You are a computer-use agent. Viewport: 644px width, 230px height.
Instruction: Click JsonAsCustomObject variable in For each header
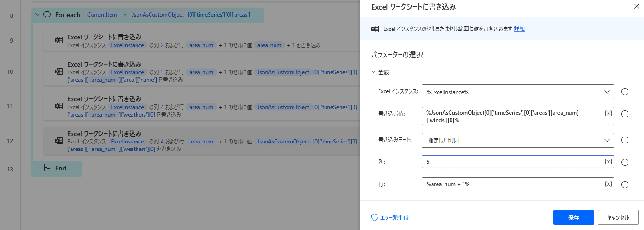pos(158,14)
